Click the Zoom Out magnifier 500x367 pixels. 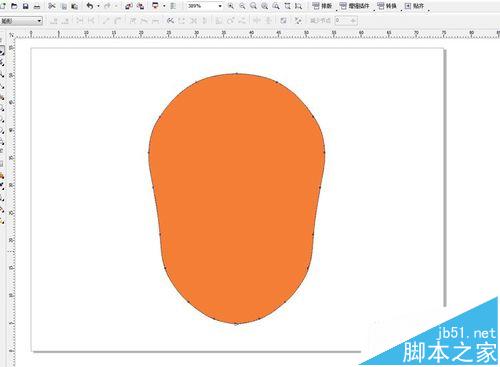click(x=242, y=6)
